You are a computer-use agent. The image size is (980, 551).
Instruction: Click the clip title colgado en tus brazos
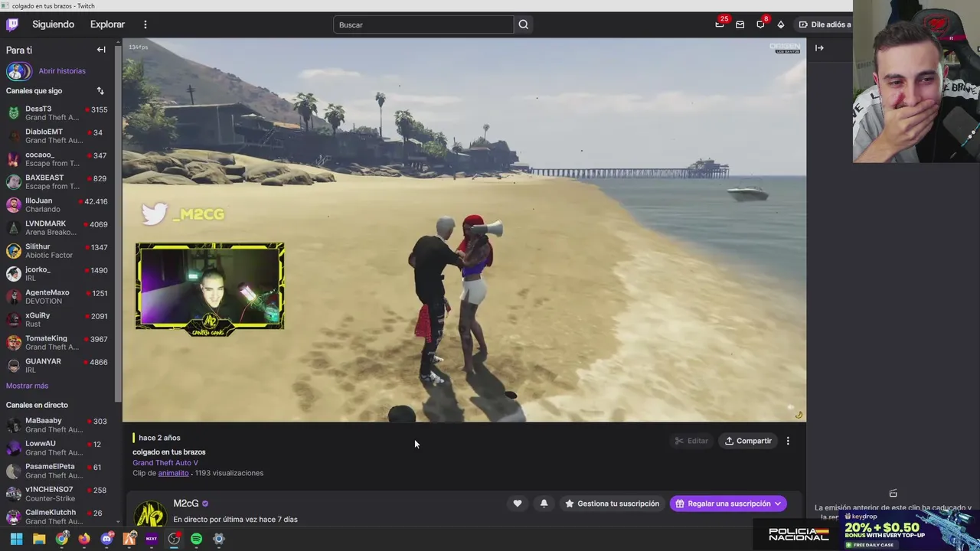coord(169,452)
